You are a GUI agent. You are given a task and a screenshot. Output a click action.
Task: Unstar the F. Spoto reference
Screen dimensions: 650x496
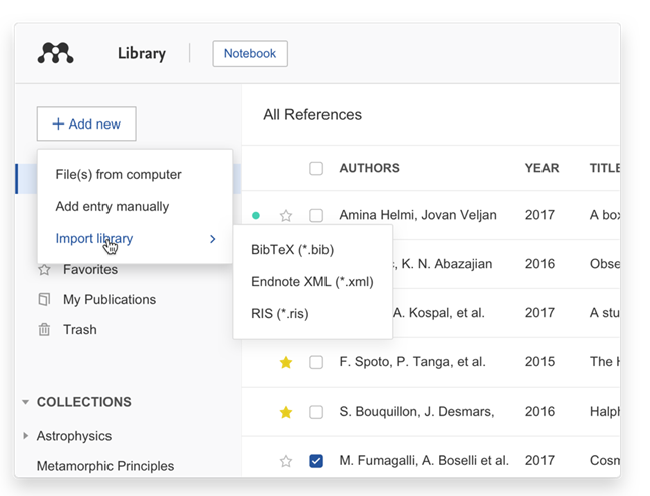(286, 362)
